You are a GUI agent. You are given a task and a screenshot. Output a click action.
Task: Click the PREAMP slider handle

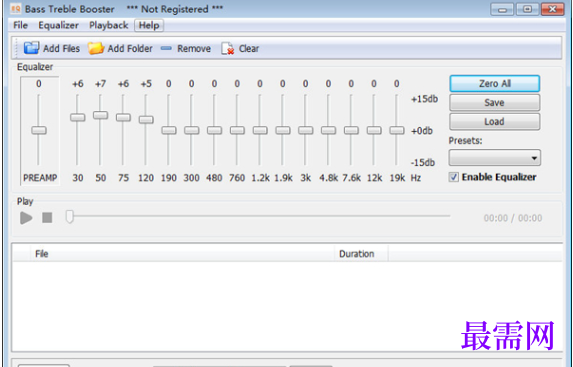(39, 130)
